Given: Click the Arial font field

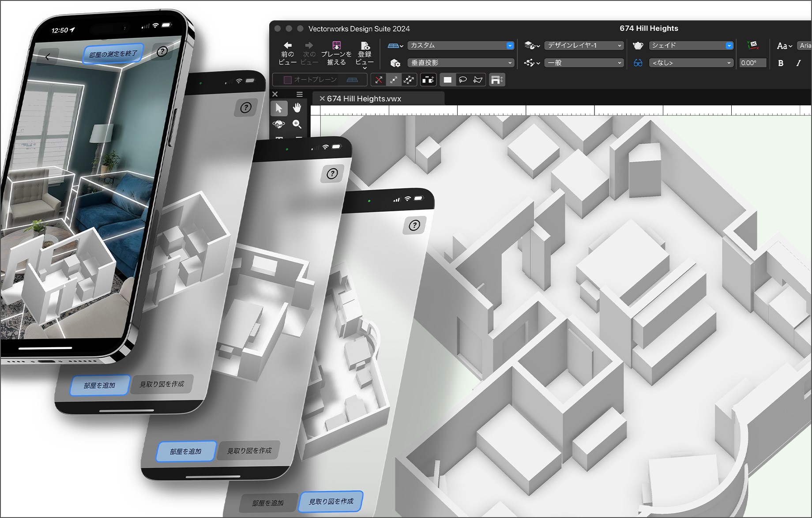Looking at the screenshot, I should click(805, 45).
